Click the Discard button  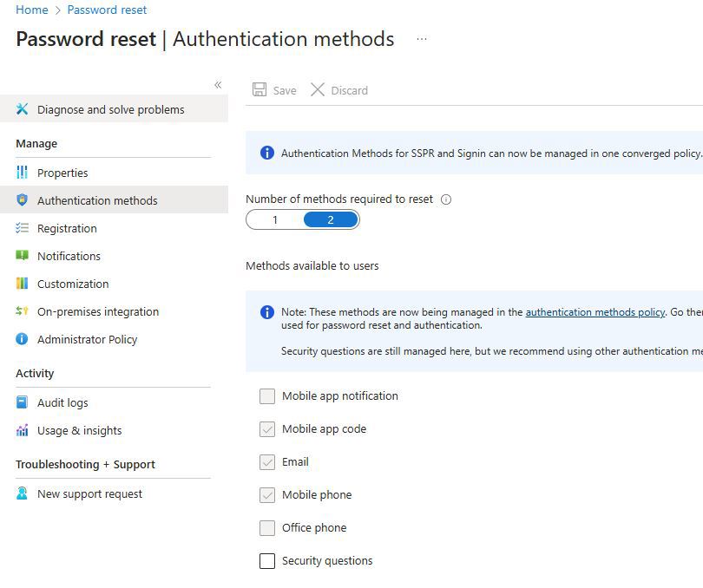(338, 89)
